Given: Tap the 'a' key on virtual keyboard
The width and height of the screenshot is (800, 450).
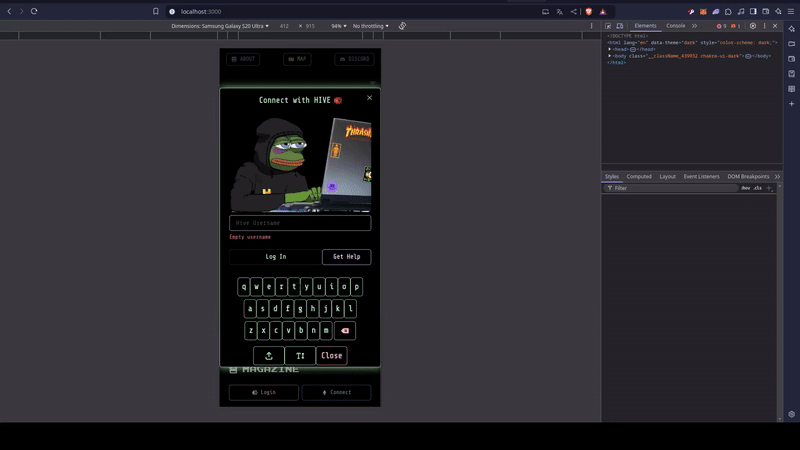Looking at the screenshot, I should [x=250, y=309].
